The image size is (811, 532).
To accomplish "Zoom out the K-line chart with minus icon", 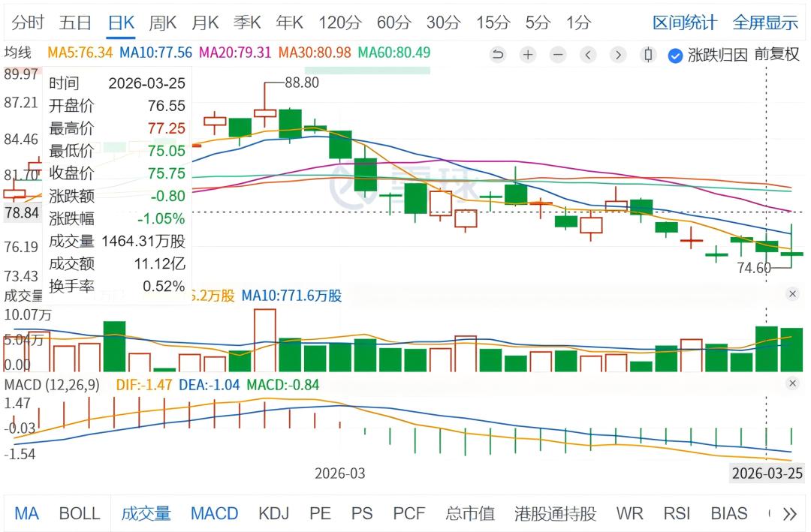I will pos(558,55).
